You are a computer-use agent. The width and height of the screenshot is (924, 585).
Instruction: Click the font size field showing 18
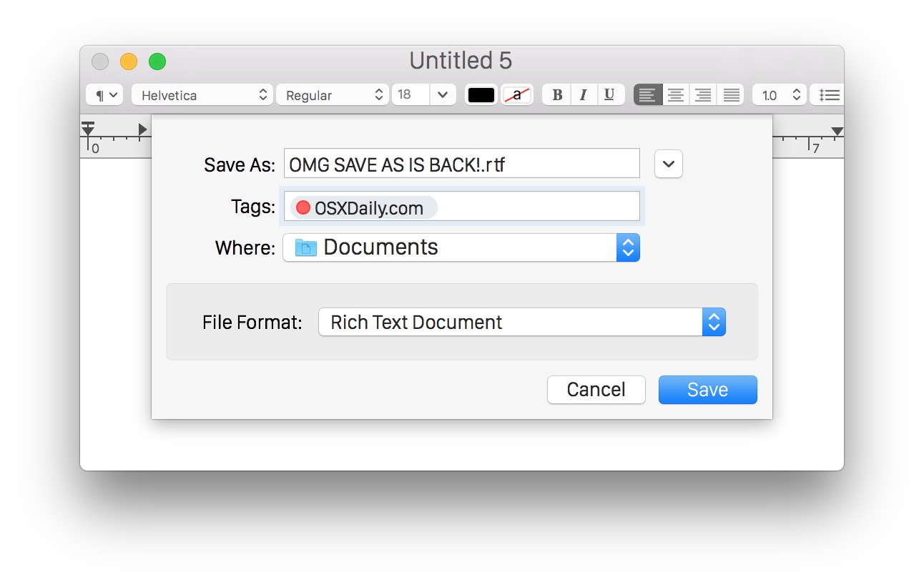(411, 95)
